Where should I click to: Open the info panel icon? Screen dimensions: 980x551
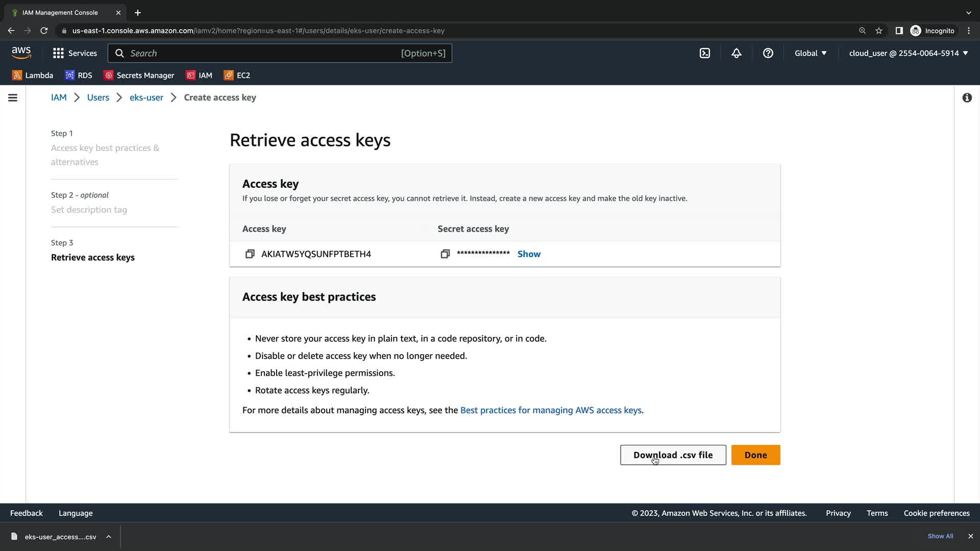click(967, 97)
